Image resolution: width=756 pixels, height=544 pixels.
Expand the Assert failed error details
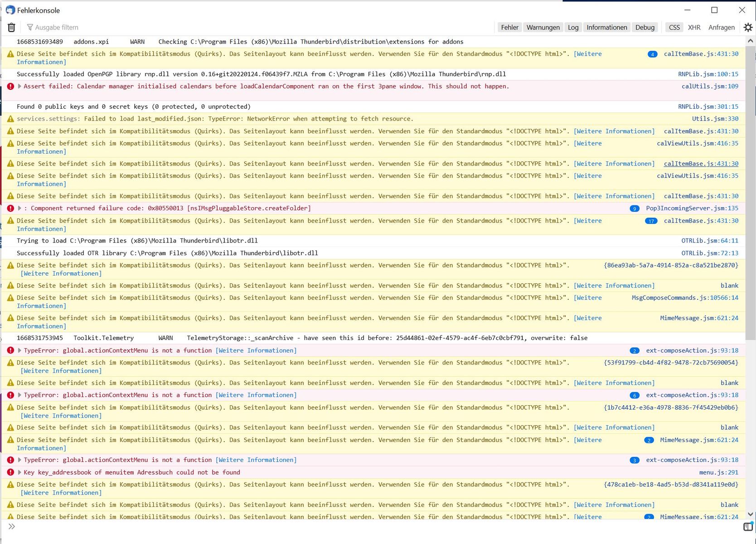pos(19,87)
